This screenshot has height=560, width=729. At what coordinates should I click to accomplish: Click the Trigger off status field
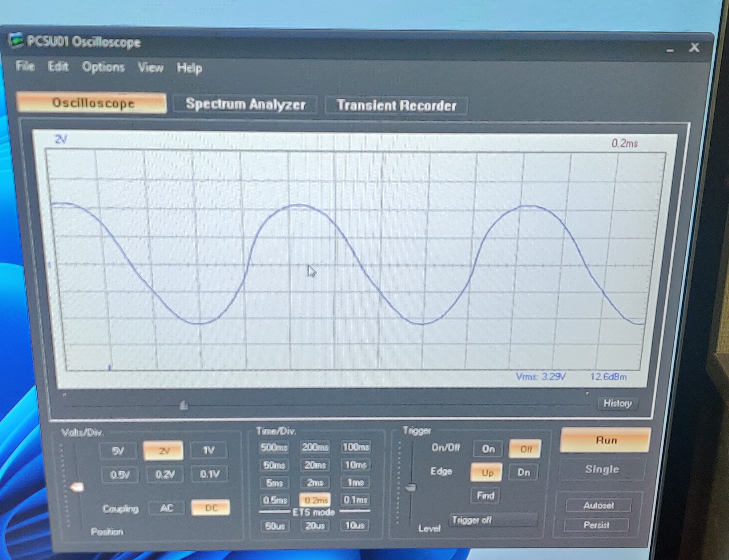[493, 520]
